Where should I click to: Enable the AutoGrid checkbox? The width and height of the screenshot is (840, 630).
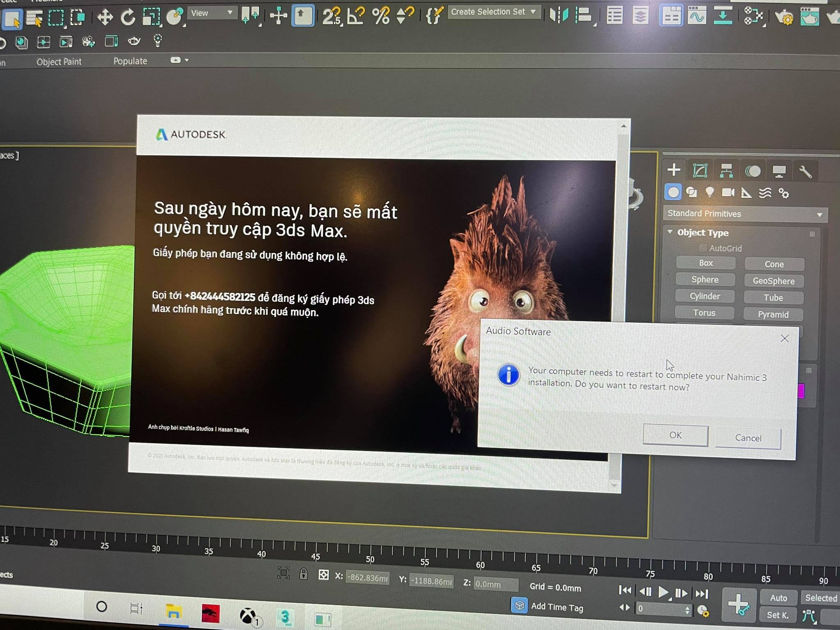click(703, 248)
